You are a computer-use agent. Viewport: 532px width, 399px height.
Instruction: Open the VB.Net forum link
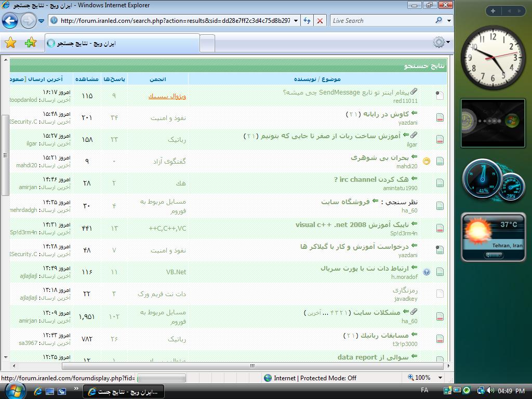176,272
